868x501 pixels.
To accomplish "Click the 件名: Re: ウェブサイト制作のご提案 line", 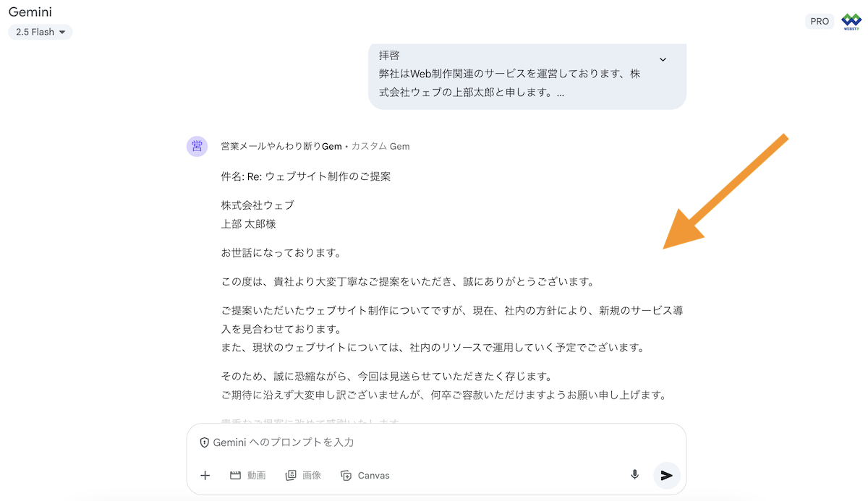I will [x=306, y=176].
